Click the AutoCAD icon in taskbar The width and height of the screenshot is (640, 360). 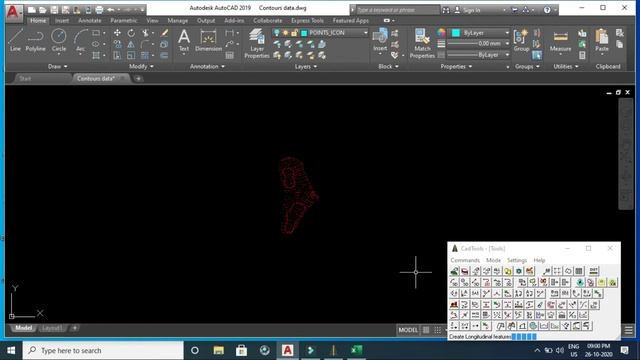(x=287, y=350)
